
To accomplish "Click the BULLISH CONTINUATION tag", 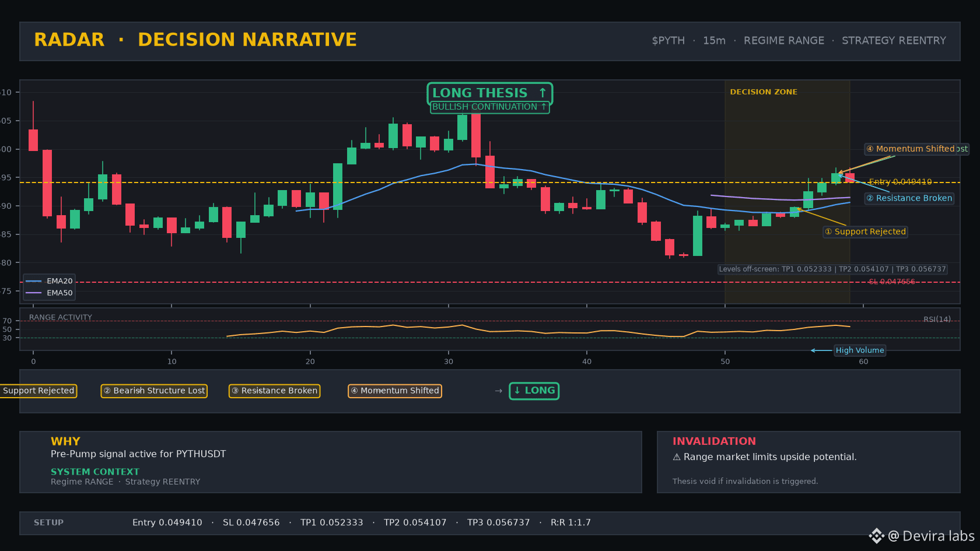I will [489, 107].
